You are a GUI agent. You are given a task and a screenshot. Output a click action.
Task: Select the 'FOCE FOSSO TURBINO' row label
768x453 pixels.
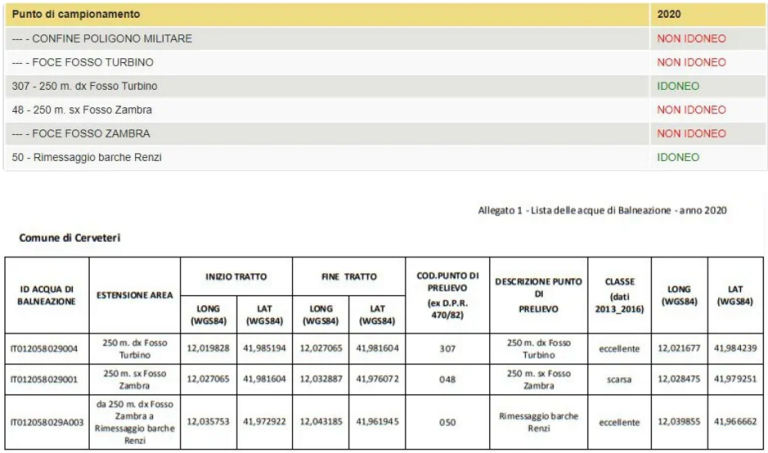pyautogui.click(x=83, y=62)
